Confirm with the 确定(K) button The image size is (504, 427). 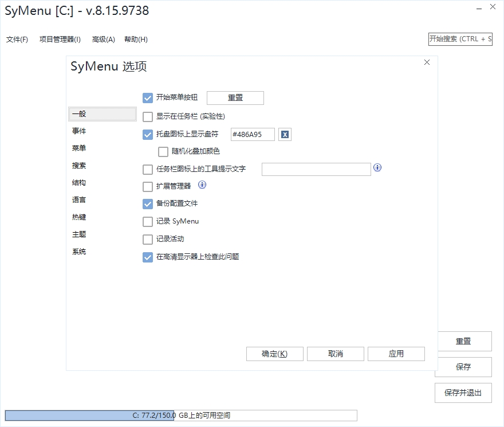click(275, 354)
